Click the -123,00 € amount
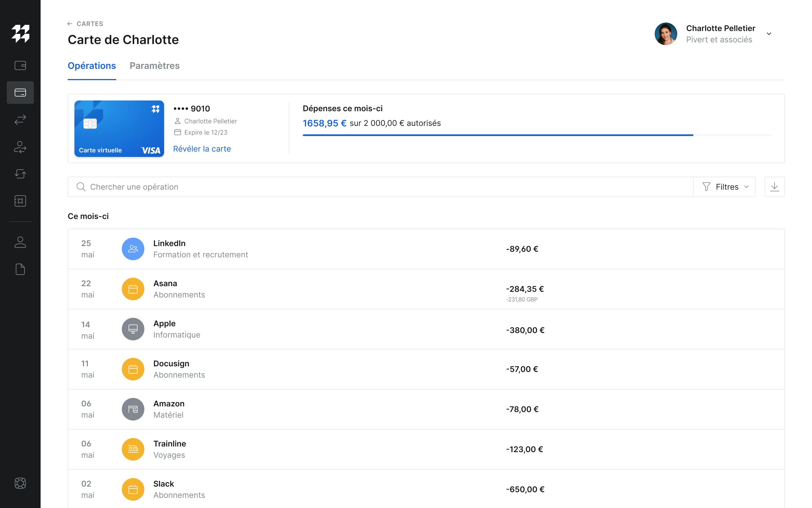Viewport: 812px width, 508px height. pyautogui.click(x=524, y=449)
